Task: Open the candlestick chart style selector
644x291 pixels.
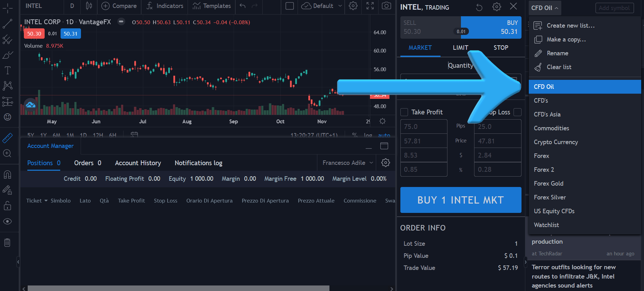Action: tap(89, 6)
